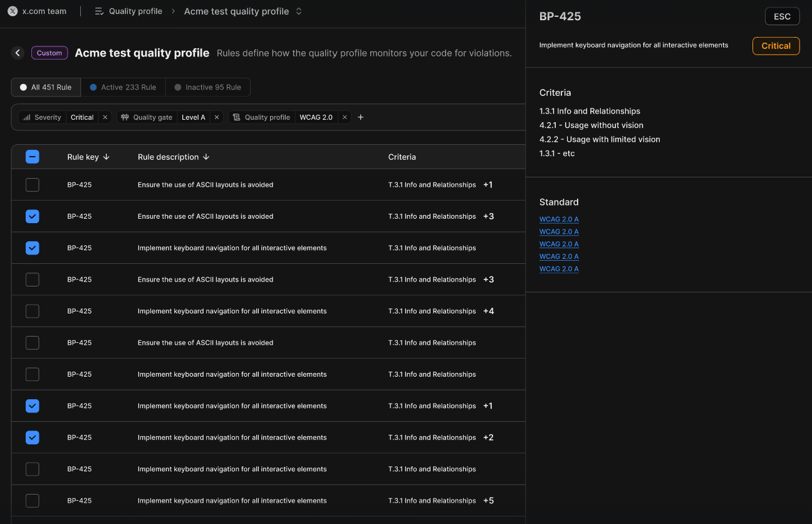812x524 pixels.
Task: Remove the Quality gate Level A filter
Action: click(217, 117)
